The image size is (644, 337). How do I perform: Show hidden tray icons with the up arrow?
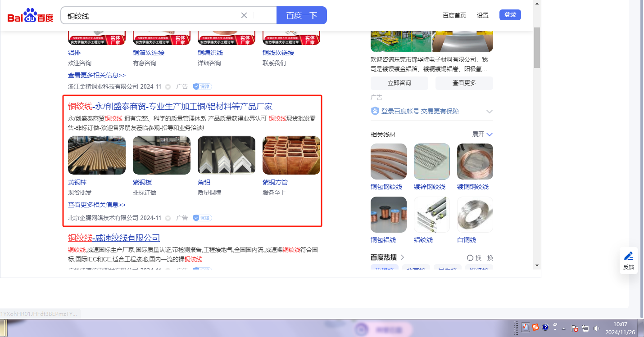(x=563, y=328)
